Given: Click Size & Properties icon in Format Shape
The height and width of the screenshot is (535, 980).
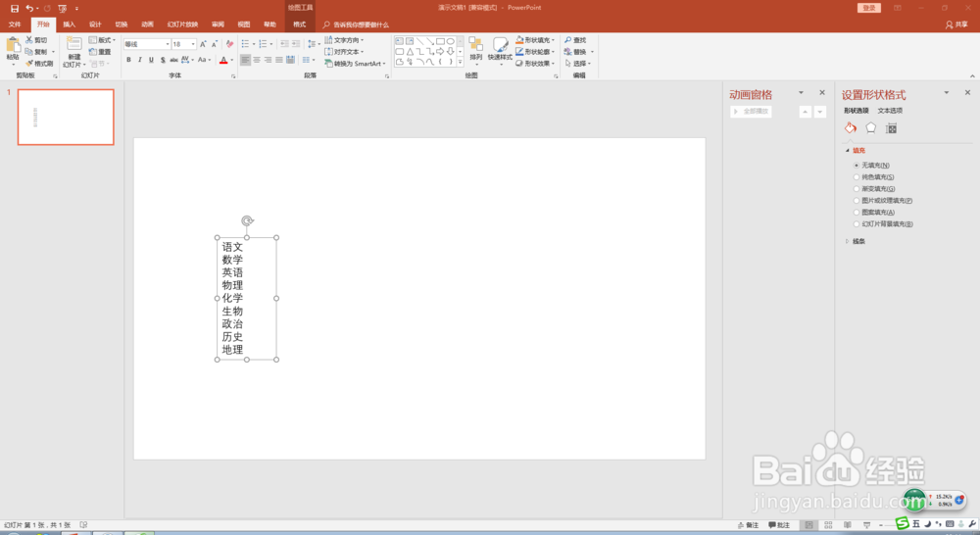Looking at the screenshot, I should click(891, 128).
